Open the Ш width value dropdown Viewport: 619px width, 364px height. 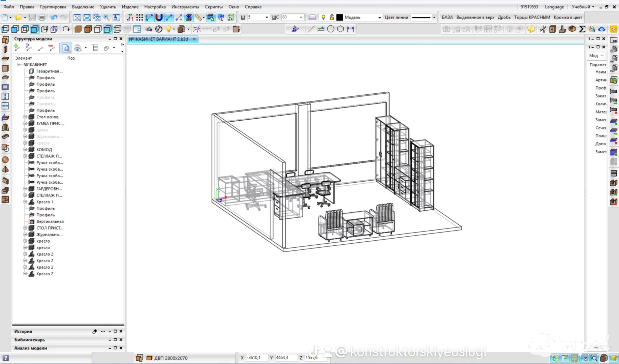coord(267,17)
